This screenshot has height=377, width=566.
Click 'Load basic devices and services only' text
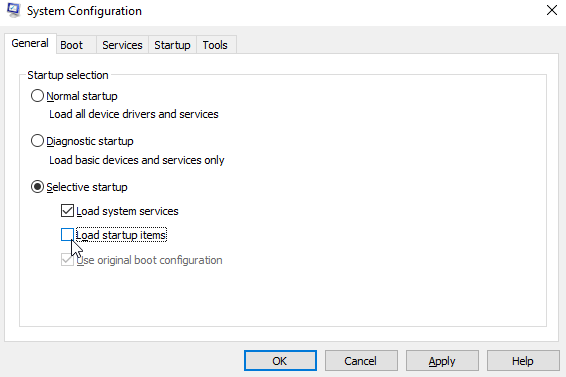pos(137,160)
